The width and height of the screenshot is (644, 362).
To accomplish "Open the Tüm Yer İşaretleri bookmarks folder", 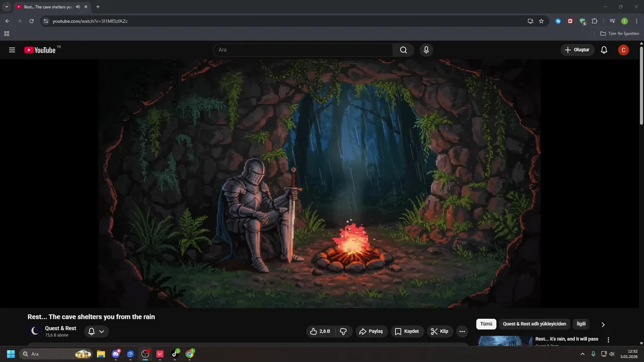I will pos(619,34).
